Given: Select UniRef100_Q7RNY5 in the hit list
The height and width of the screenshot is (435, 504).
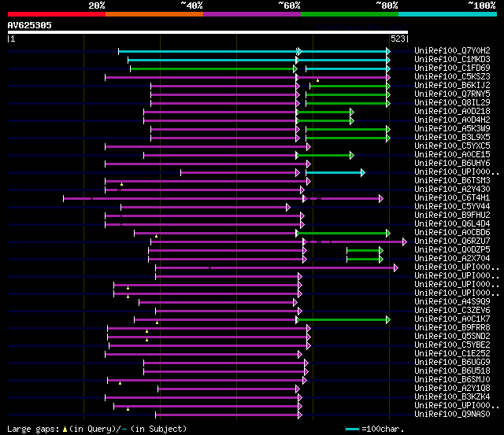Looking at the screenshot, I should tap(452, 94).
